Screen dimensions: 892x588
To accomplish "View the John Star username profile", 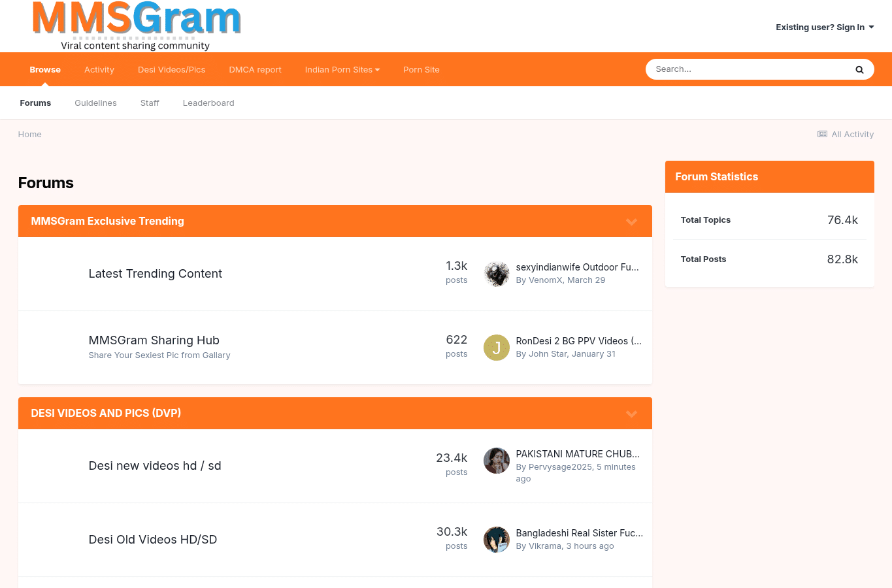I will tap(548, 354).
